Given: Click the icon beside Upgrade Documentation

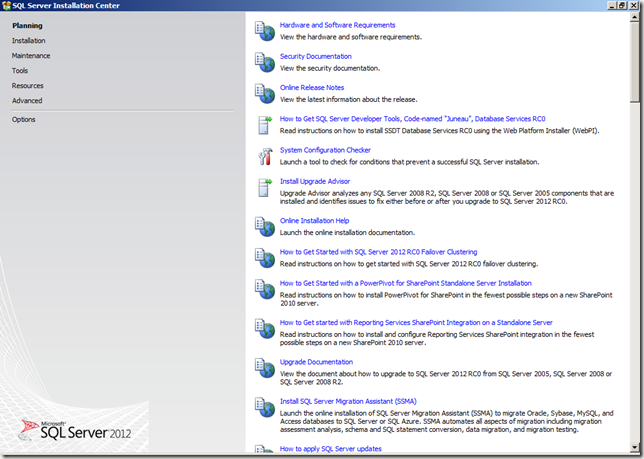Looking at the screenshot, I should pyautogui.click(x=264, y=367).
